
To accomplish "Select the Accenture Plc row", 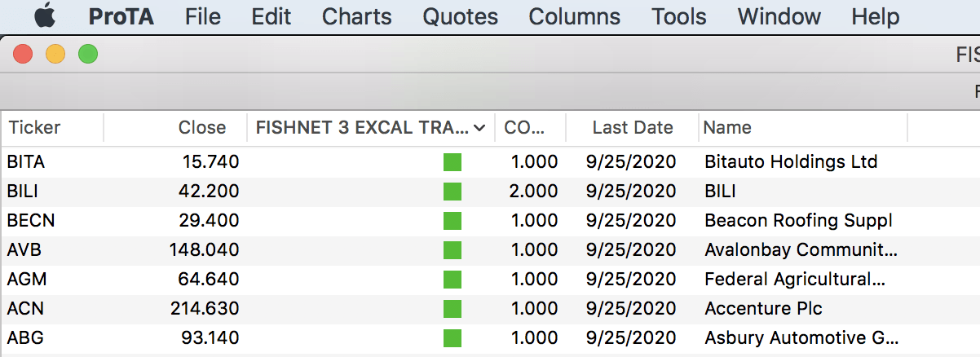I will pyautogui.click(x=490, y=309).
